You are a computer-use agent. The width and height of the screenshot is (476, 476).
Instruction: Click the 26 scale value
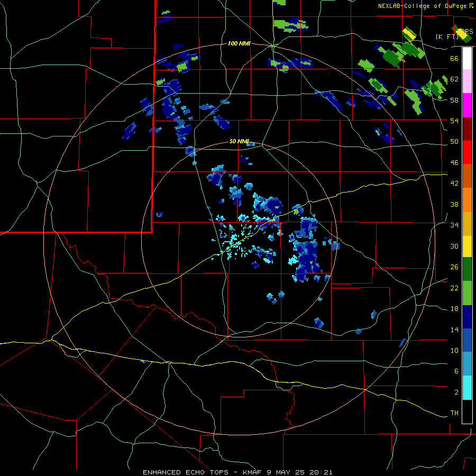point(454,267)
